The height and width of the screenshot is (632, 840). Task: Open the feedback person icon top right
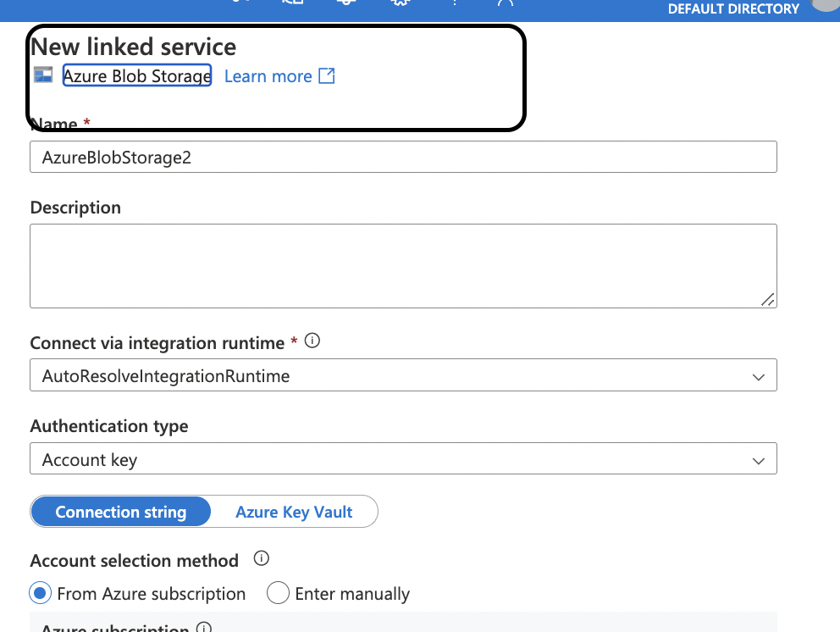tap(506, 3)
